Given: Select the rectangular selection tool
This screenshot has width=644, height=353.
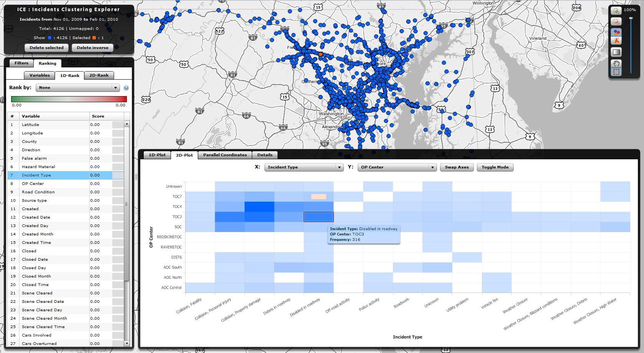Looking at the screenshot, I should click(x=616, y=72).
